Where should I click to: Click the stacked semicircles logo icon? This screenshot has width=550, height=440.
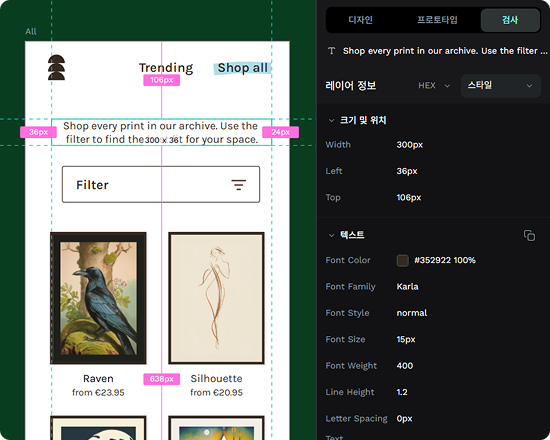(x=56, y=67)
